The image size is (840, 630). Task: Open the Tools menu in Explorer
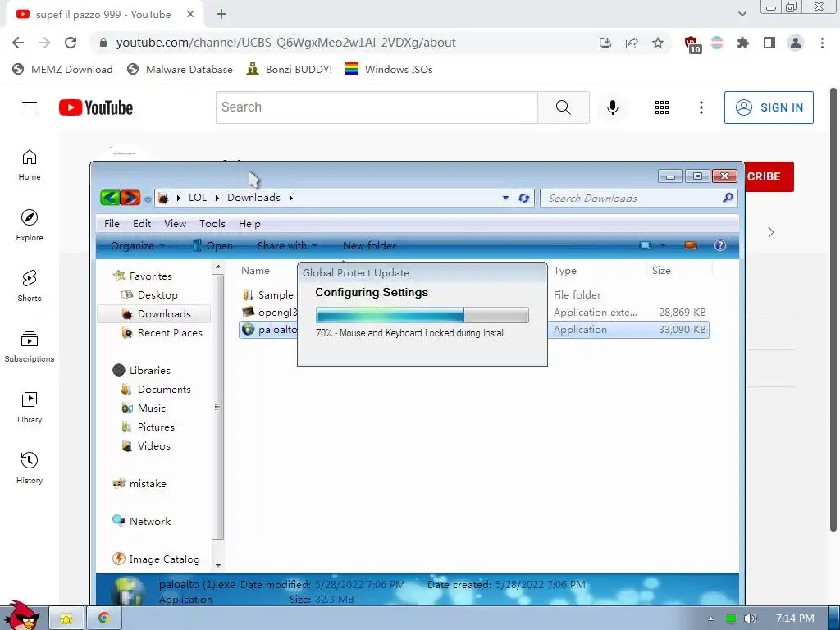[212, 224]
